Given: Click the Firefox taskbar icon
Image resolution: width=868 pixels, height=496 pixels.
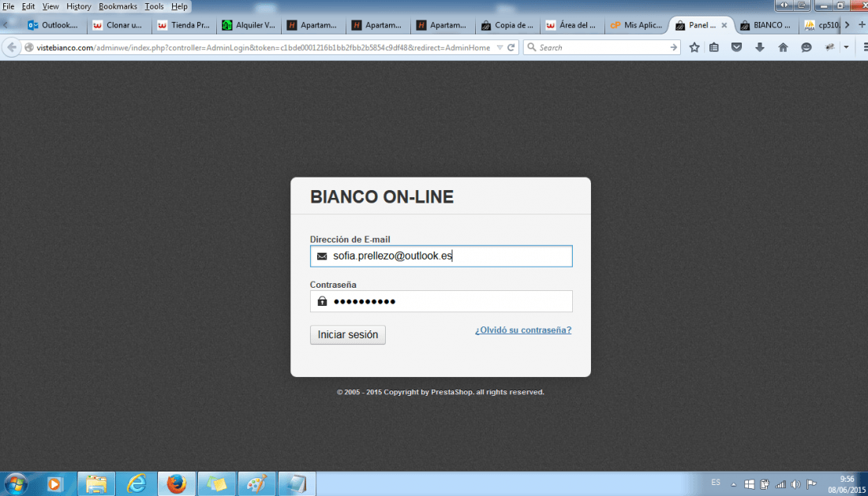Looking at the screenshot, I should click(x=177, y=484).
